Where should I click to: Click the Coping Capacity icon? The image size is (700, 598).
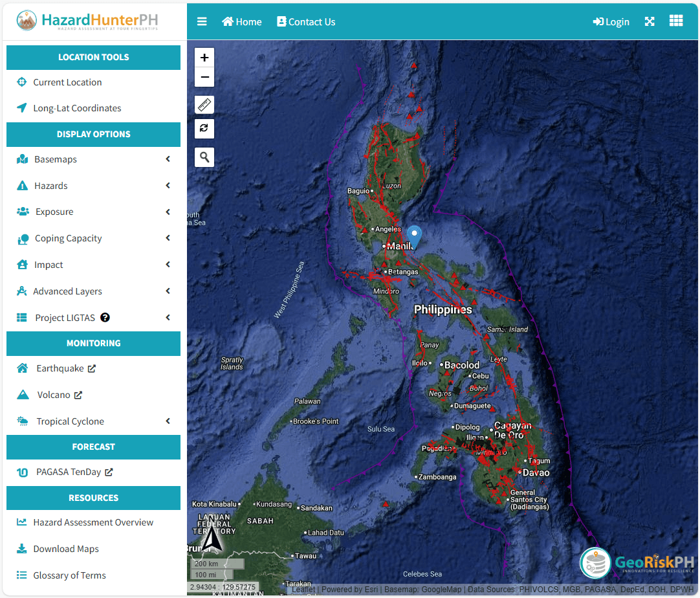pyautogui.click(x=23, y=238)
